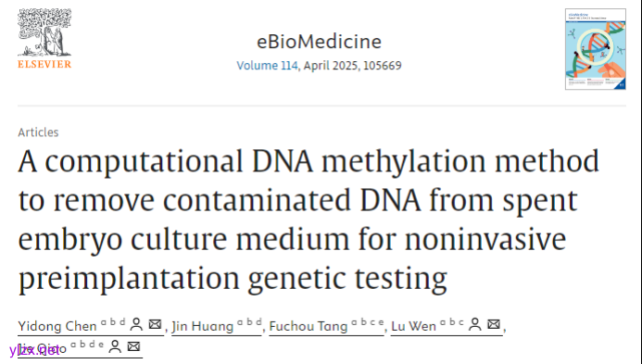Click the Articles section label
642x364 pixels.
(x=38, y=132)
